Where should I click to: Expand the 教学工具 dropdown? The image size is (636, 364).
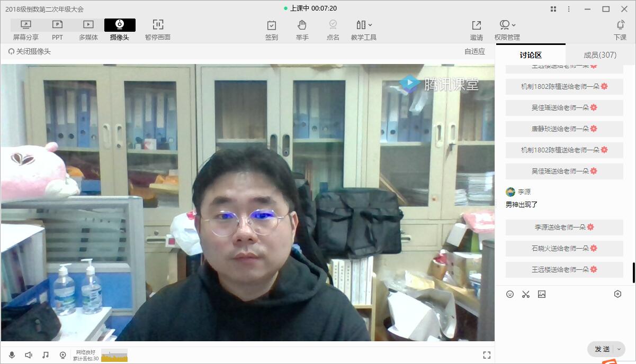[364, 30]
